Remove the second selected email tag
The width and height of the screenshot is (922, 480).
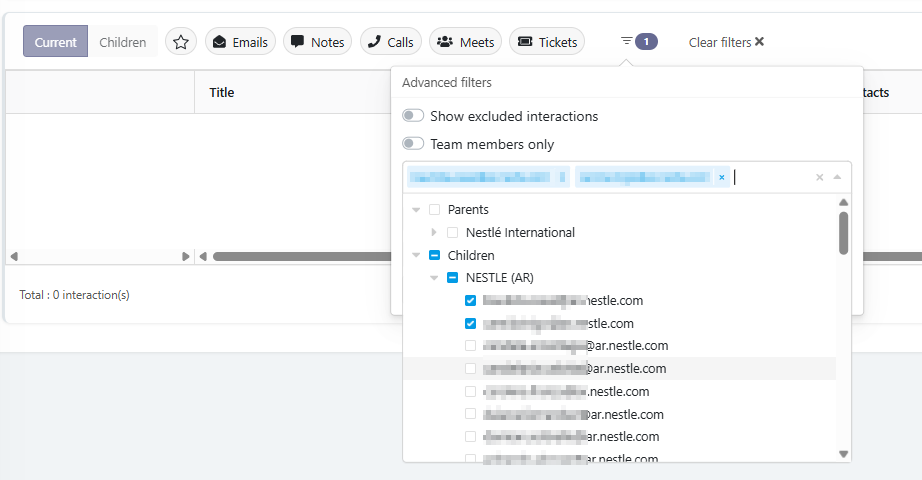click(x=721, y=177)
